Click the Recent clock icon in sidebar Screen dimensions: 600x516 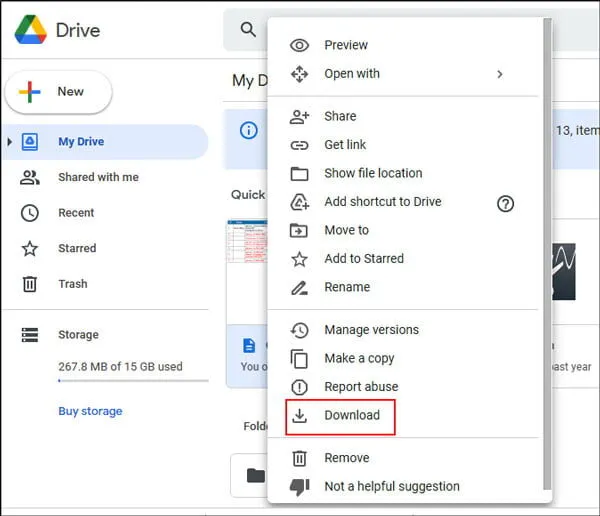click(29, 213)
